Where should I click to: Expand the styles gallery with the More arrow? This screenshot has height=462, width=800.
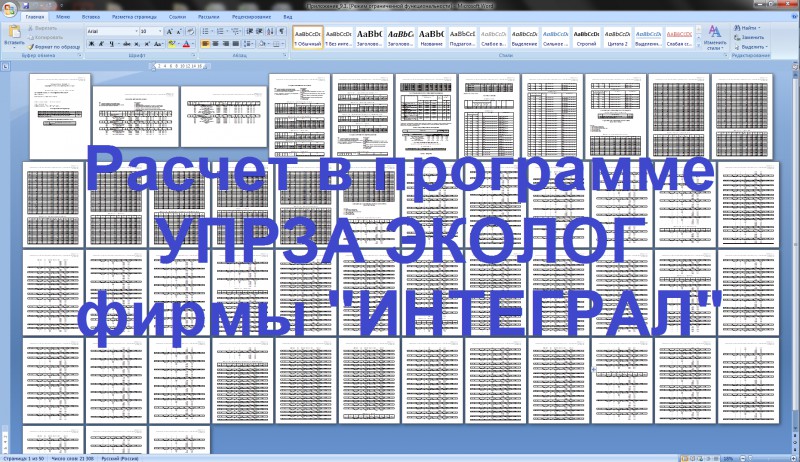coord(698,45)
